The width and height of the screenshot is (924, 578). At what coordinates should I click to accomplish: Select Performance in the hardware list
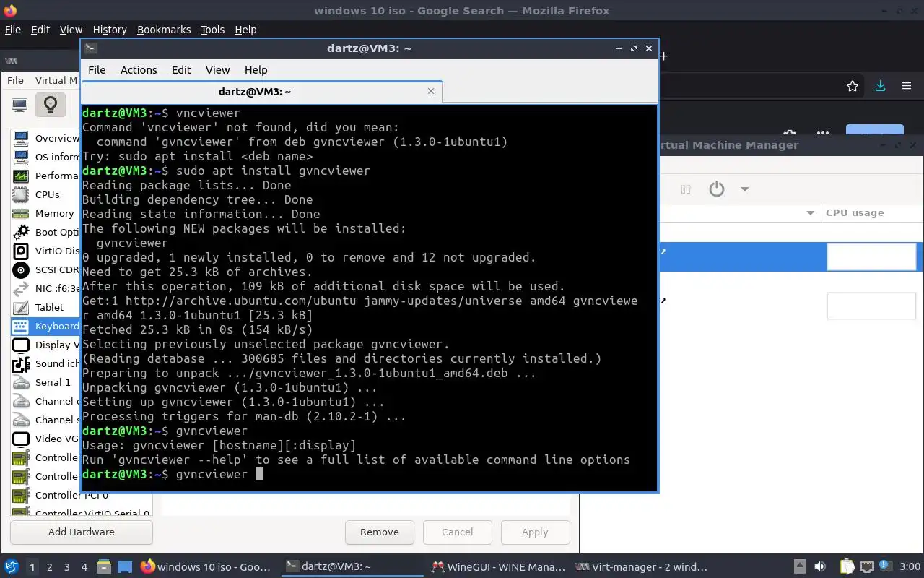(45, 176)
